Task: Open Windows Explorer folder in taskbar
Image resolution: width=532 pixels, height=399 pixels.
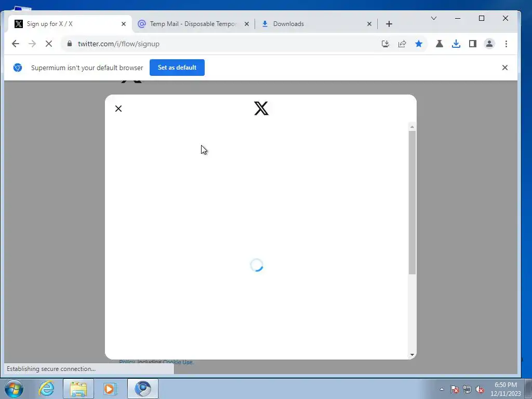Action: [x=78, y=389]
